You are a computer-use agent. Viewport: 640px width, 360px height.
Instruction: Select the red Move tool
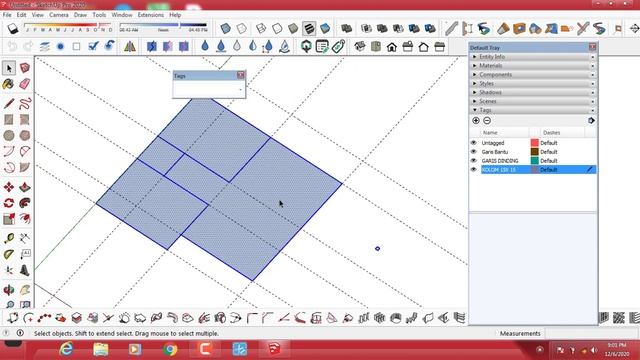click(x=9, y=187)
